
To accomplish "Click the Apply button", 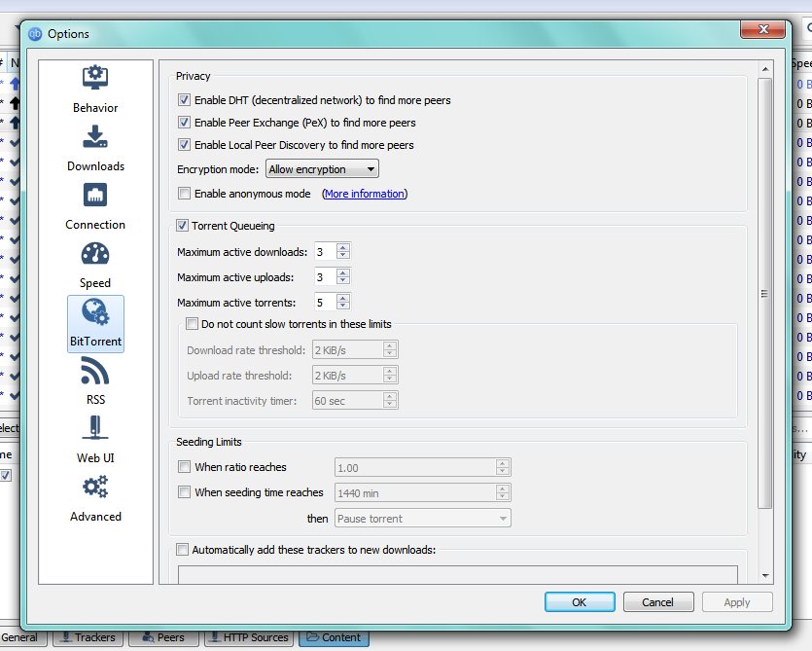I will tap(736, 601).
